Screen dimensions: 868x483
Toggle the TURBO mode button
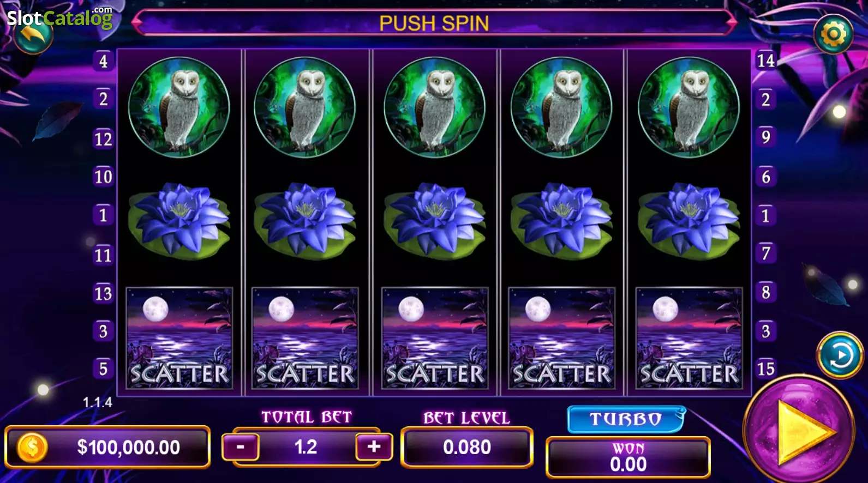626,419
